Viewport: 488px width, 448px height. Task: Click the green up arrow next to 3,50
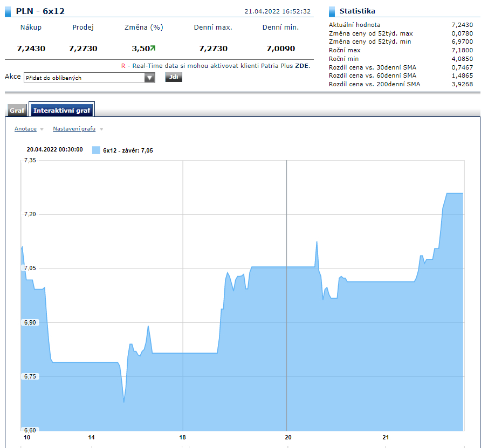pyautogui.click(x=153, y=49)
